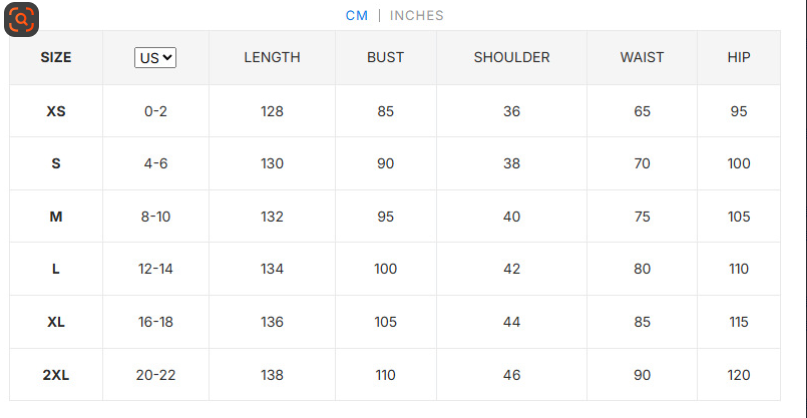Click the SHOULDER column header
Image resolution: width=807 pixels, height=418 pixels.
[511, 58]
